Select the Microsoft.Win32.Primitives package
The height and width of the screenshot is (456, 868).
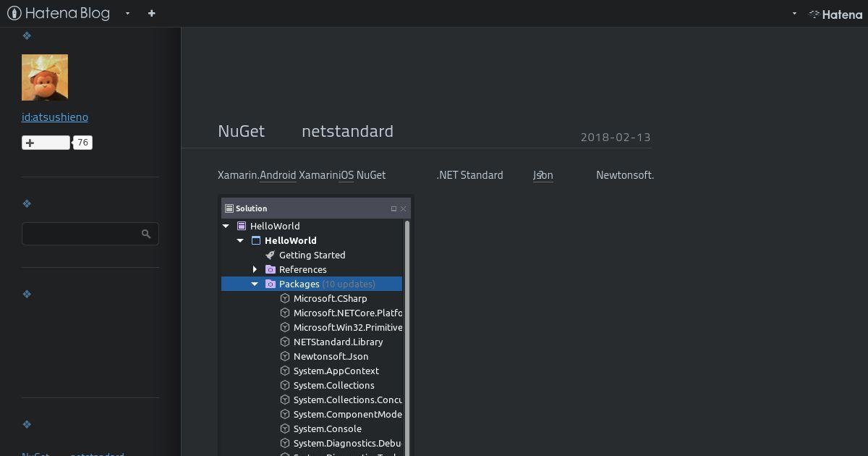click(x=348, y=327)
